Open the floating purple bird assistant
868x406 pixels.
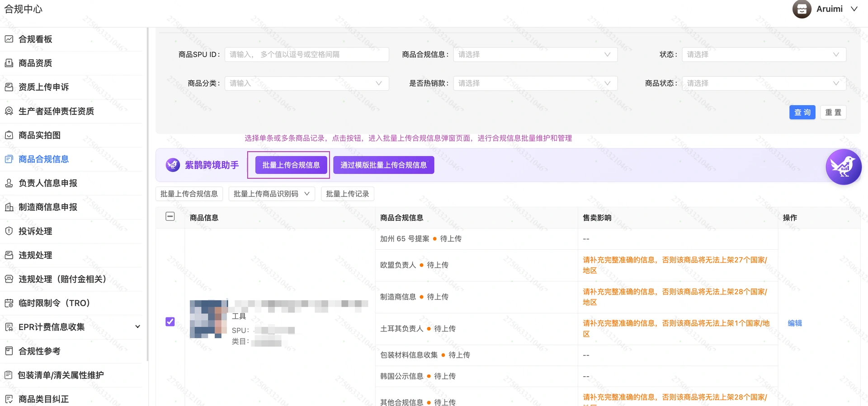pyautogui.click(x=844, y=167)
